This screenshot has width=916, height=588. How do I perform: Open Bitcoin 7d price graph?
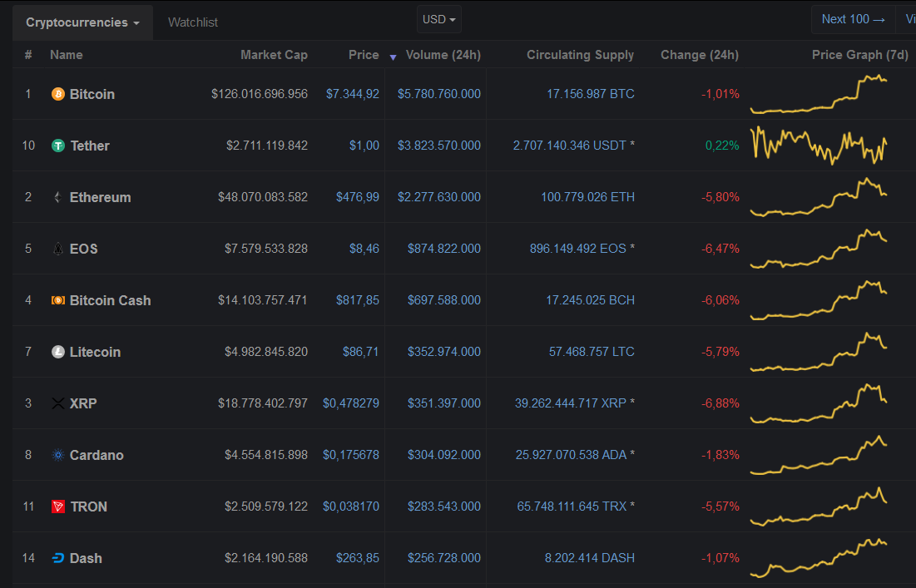tap(819, 93)
